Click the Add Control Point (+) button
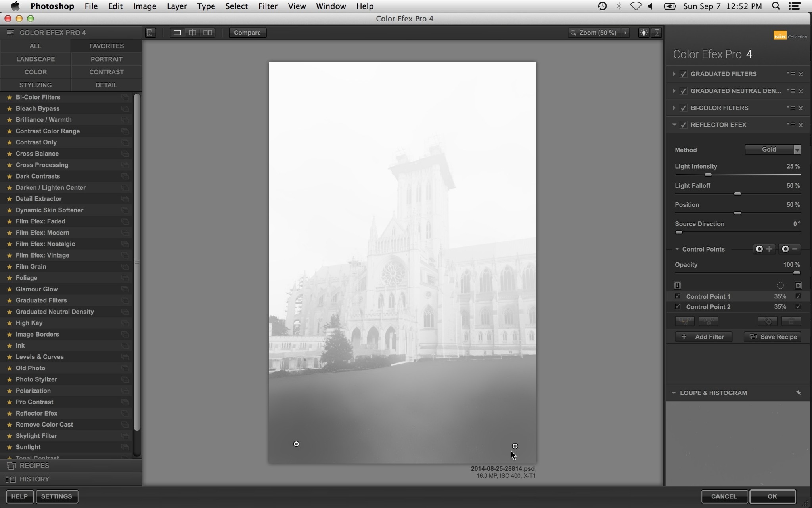This screenshot has height=508, width=812. pos(764,249)
